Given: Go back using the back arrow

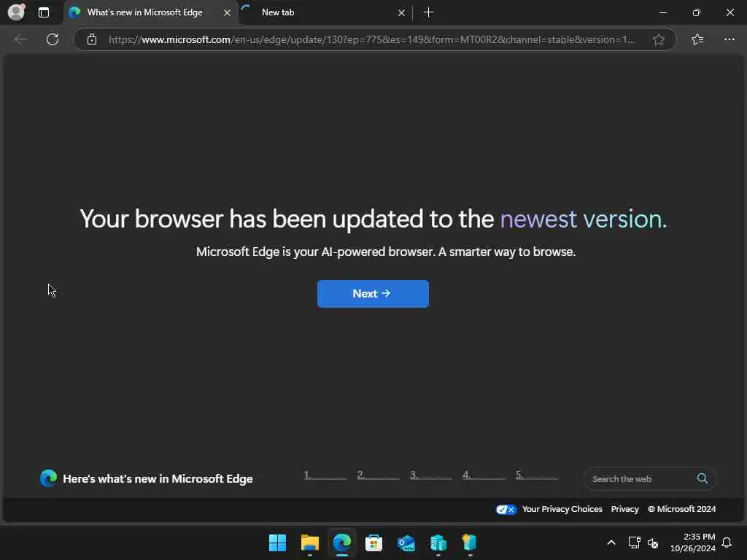Looking at the screenshot, I should click(20, 39).
